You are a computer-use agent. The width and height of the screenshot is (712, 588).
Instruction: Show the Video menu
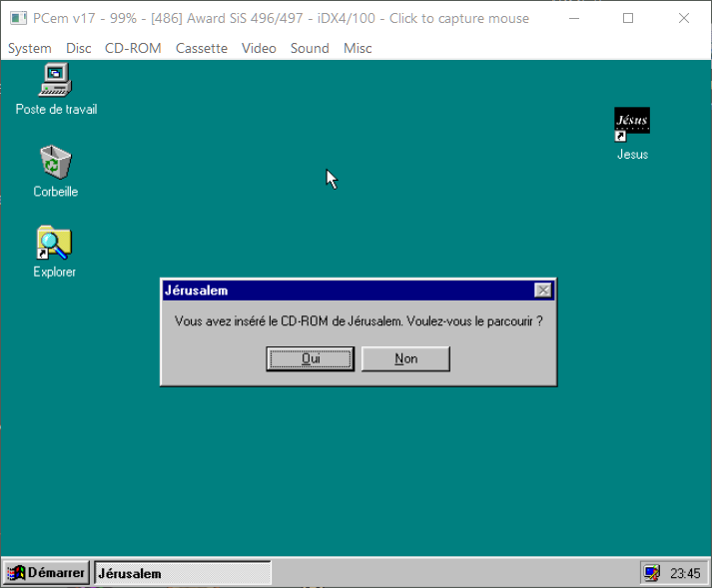point(259,48)
